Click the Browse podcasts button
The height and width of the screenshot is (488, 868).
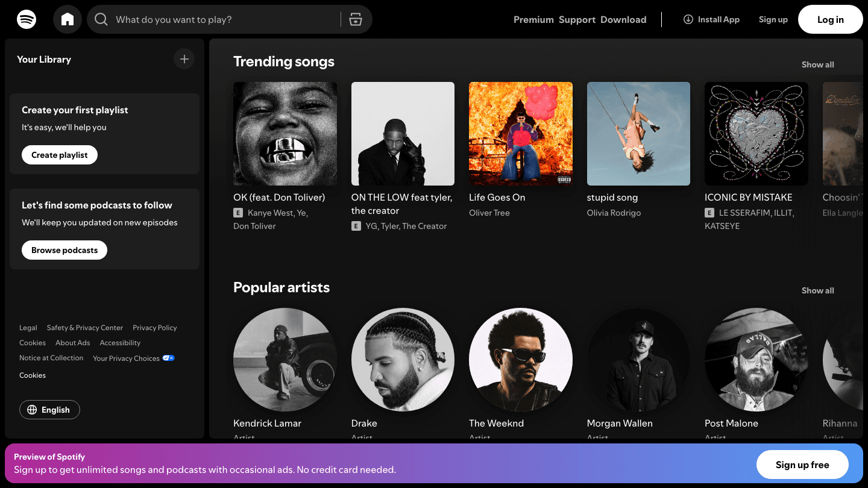click(x=64, y=250)
